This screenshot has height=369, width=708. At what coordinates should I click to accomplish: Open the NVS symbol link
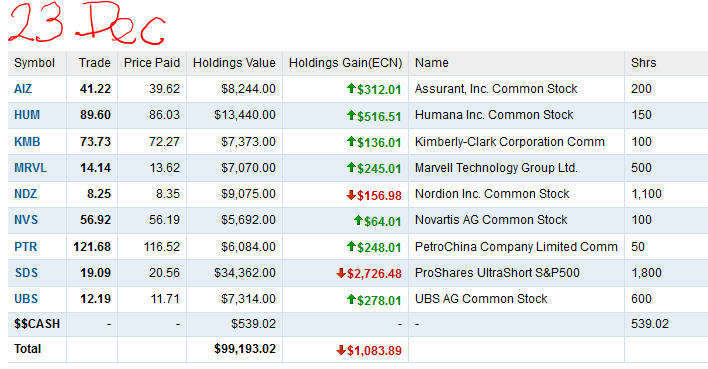(26, 220)
